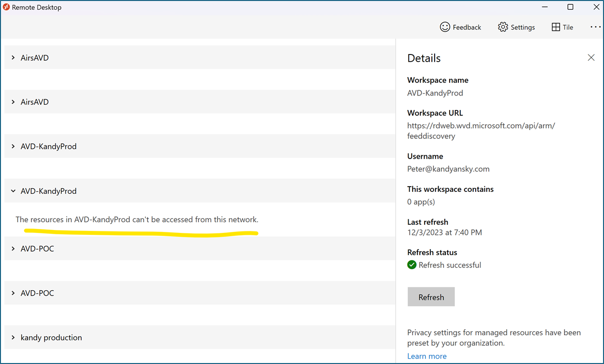Click the green Refresh successful checkmark icon
This screenshot has height=364, width=604.
[412, 265]
